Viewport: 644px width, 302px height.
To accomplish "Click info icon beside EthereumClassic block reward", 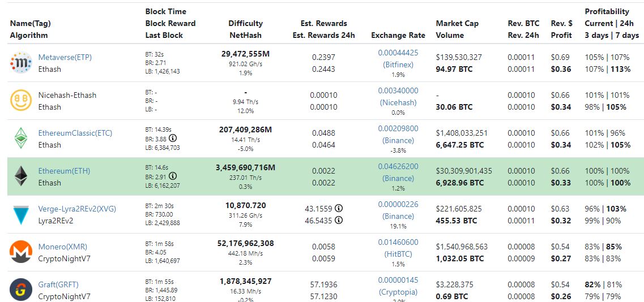I will coord(173,139).
